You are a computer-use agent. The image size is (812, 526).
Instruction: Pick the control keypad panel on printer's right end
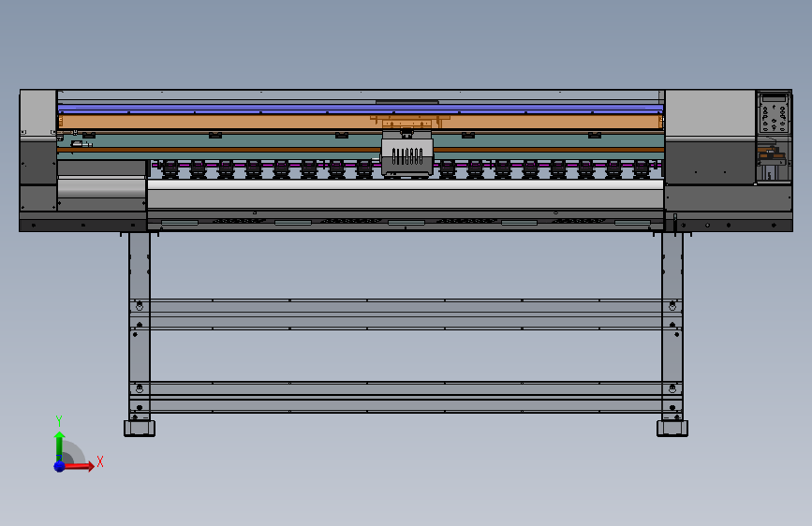(x=774, y=113)
